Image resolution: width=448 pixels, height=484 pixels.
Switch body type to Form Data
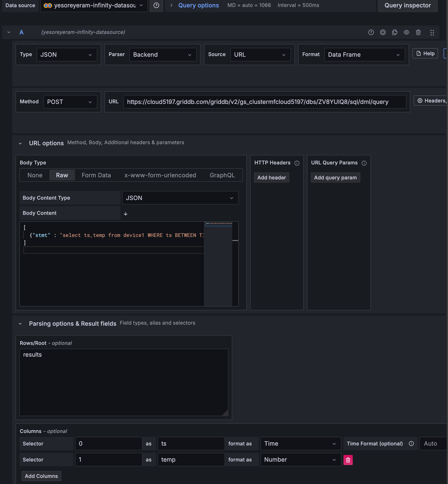click(96, 175)
